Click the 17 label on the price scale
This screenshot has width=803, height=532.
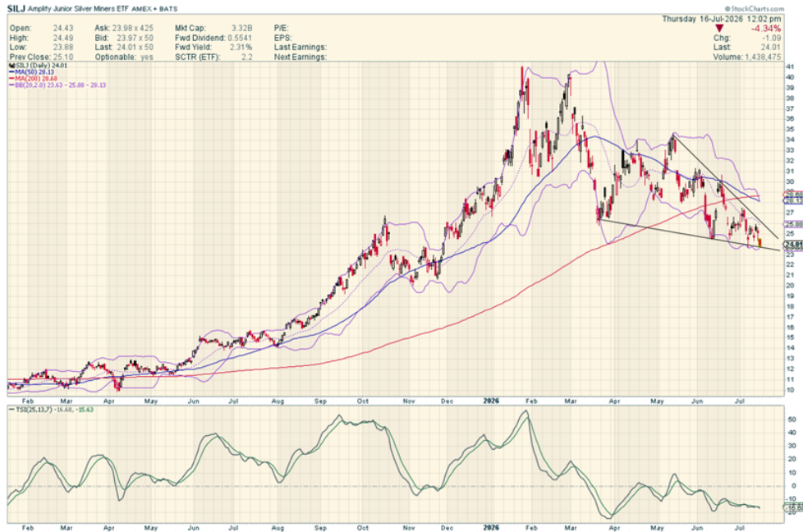790,318
